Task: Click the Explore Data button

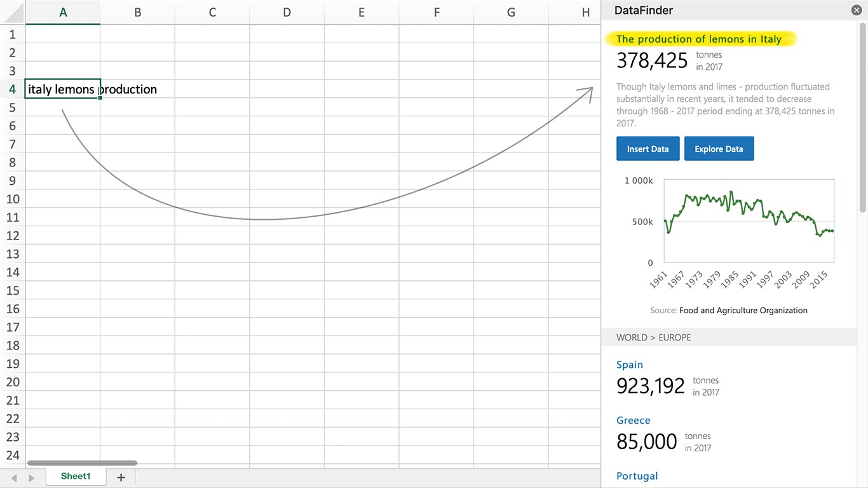Action: [719, 149]
